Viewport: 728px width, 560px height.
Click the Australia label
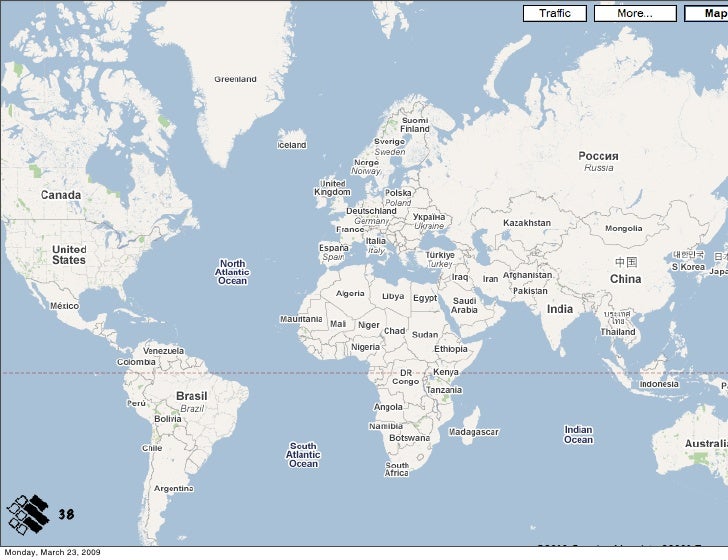[706, 443]
